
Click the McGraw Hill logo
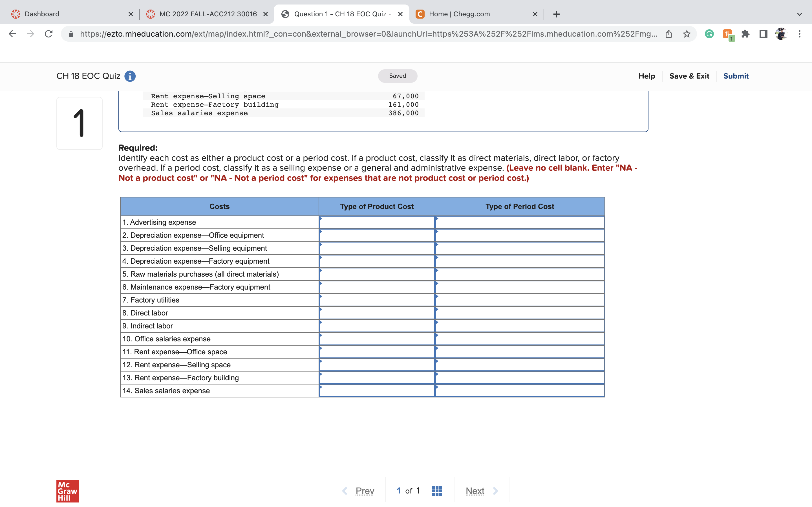click(67, 491)
